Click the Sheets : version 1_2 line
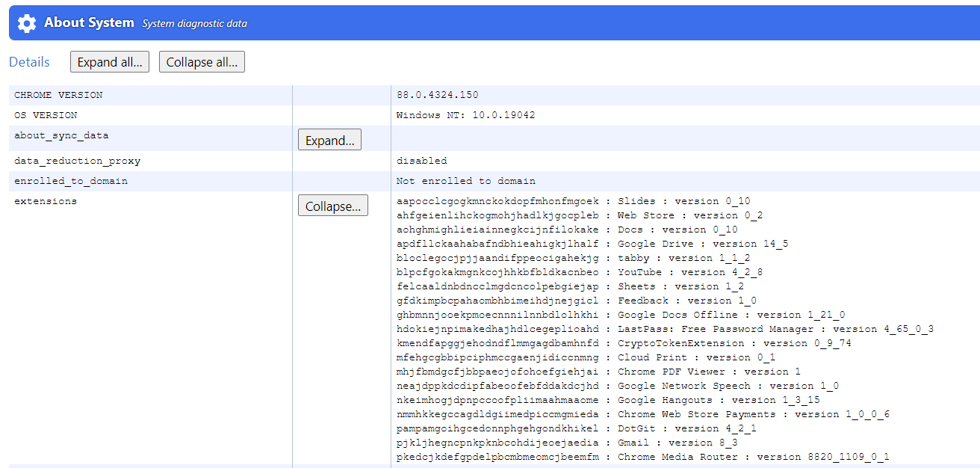The width and height of the screenshot is (980, 468). 571,286
